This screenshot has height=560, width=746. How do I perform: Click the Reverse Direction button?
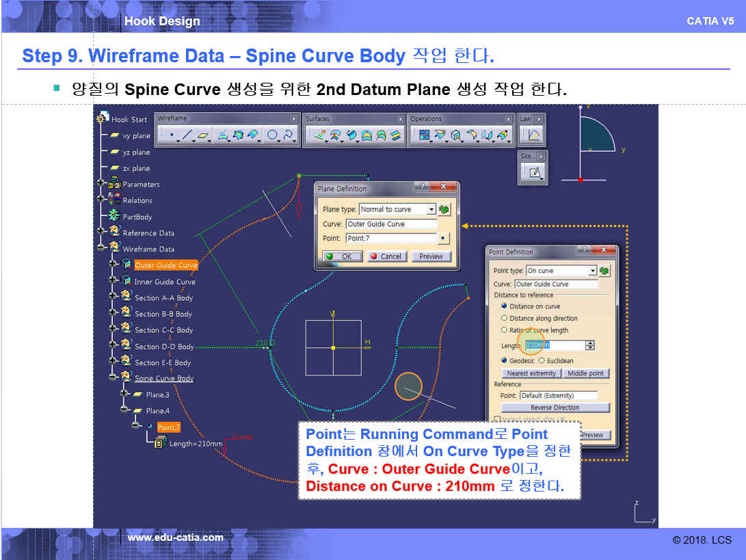[555, 408]
